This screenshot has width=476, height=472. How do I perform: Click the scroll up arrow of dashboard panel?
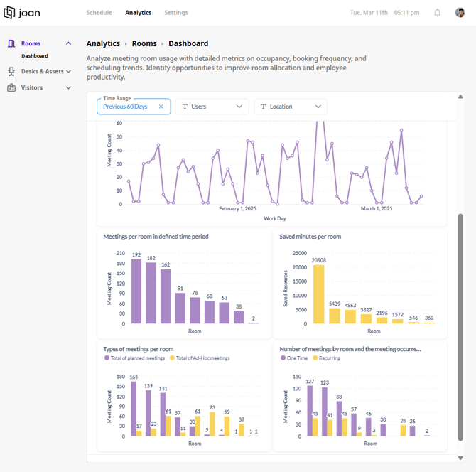pos(460,97)
